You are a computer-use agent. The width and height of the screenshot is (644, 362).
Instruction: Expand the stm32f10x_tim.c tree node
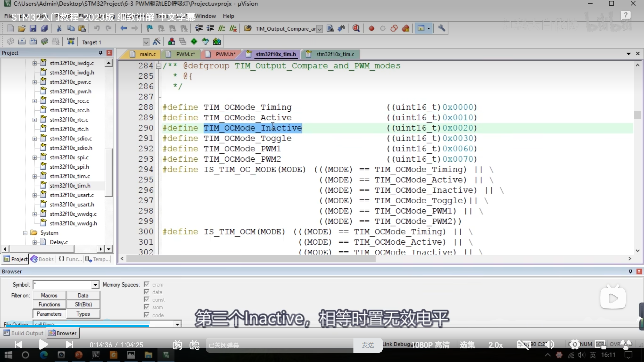coord(35,176)
